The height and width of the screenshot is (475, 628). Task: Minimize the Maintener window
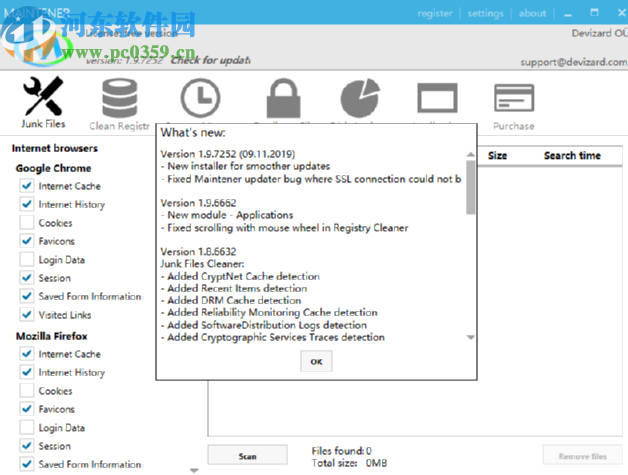click(568, 14)
